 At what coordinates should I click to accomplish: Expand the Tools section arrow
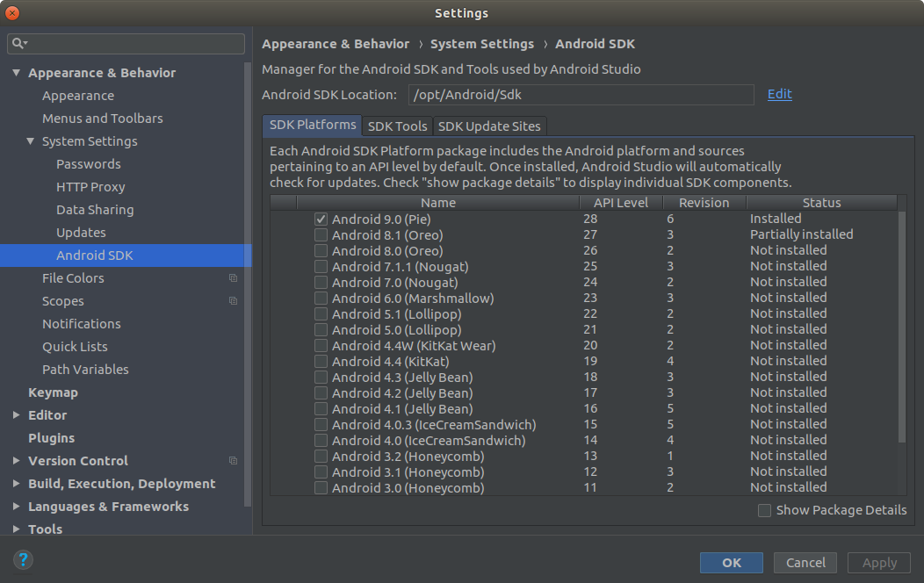pos(17,529)
